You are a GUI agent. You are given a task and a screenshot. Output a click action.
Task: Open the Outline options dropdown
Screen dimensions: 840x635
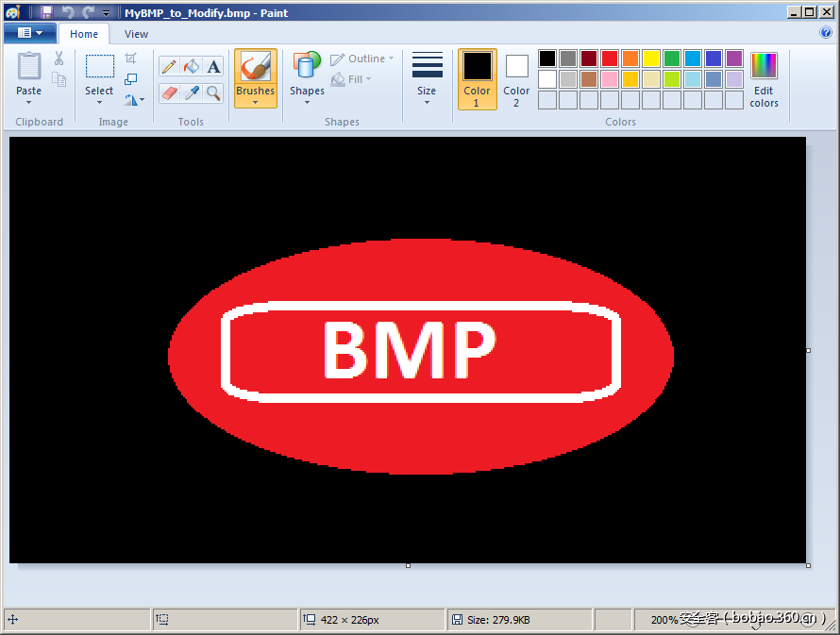point(363,58)
